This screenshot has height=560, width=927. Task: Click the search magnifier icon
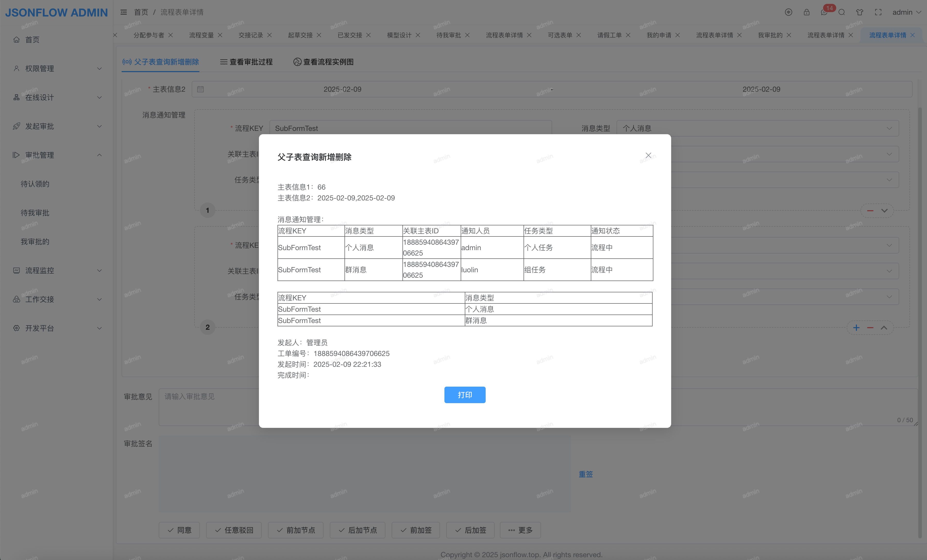pos(842,12)
